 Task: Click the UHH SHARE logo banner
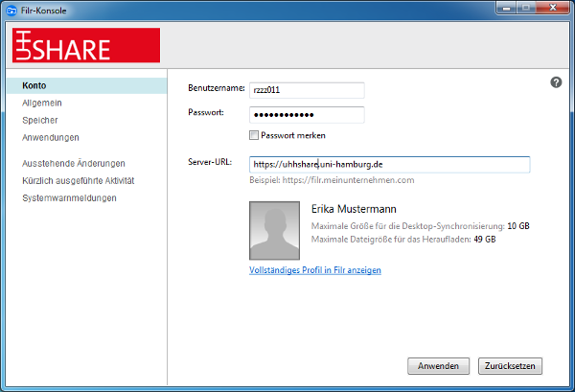coord(86,45)
